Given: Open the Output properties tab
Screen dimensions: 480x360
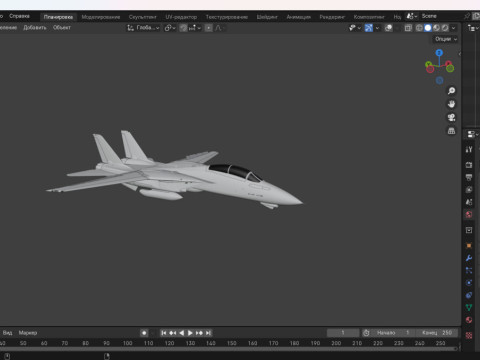Looking at the screenshot, I should (469, 177).
